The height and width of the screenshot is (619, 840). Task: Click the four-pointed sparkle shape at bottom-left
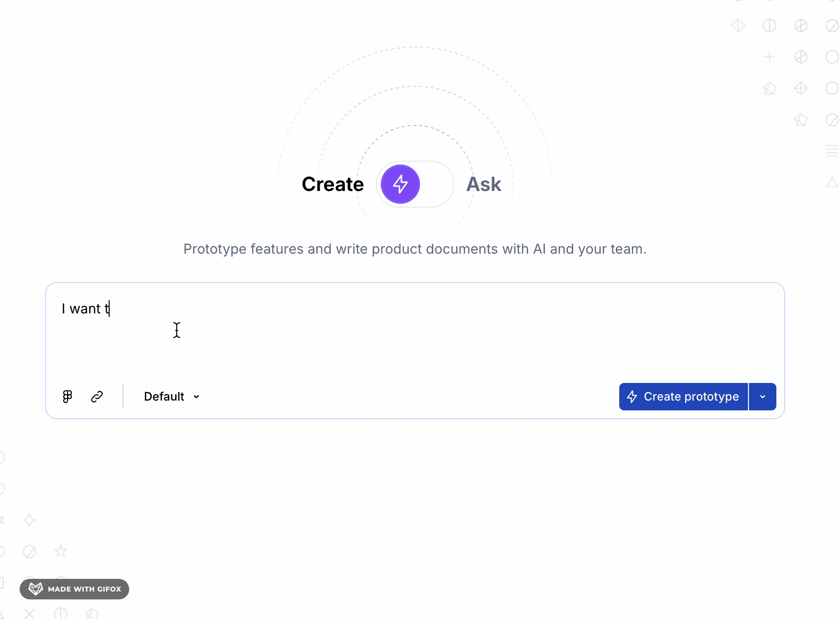pyautogui.click(x=29, y=520)
